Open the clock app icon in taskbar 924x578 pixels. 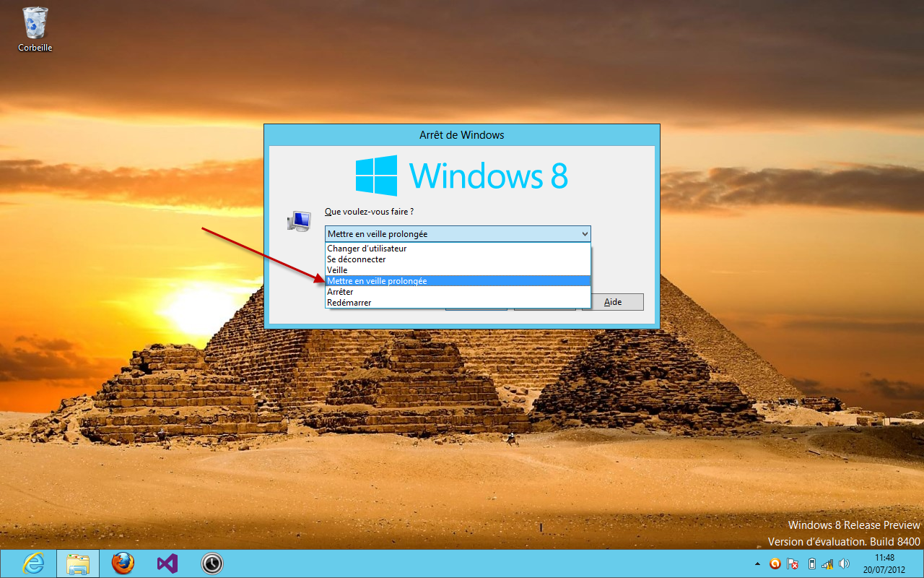click(x=212, y=564)
